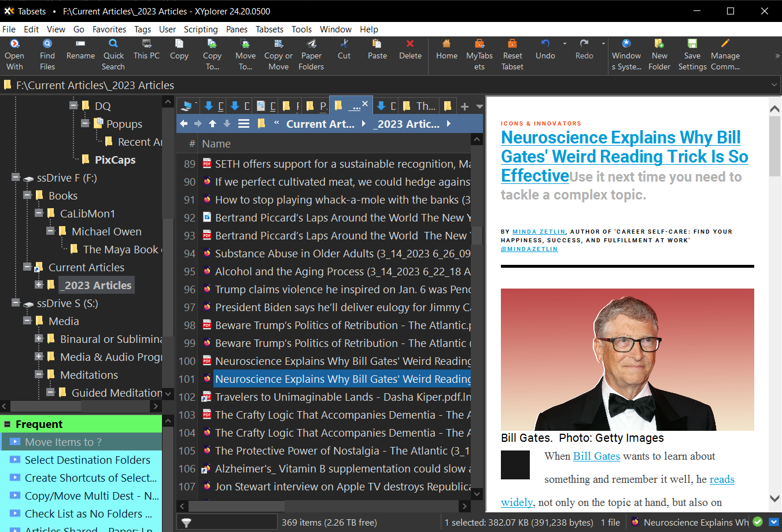This screenshot has width=782, height=532.
Task: Expand the Binaural or Subliminal folder
Action: 39,338
